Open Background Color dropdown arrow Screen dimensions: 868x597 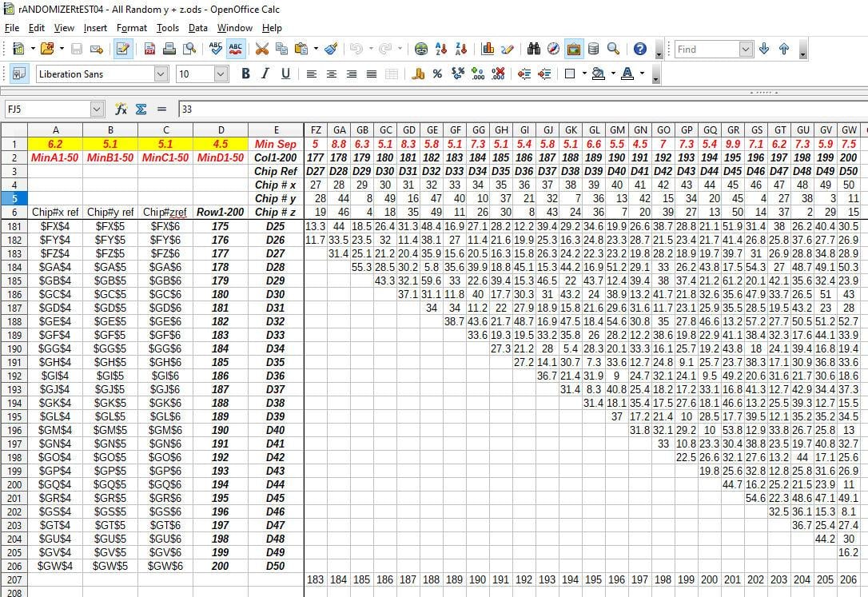coord(613,74)
